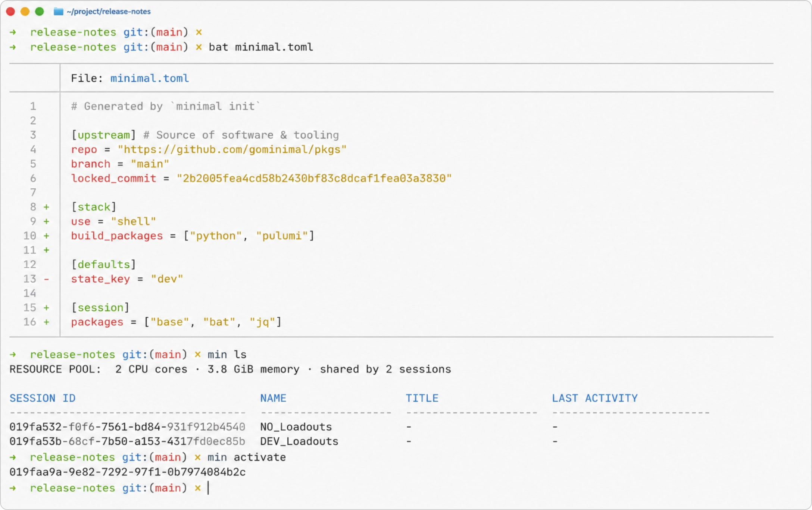
Task: Click the [defaults] section header
Action: coord(104,265)
